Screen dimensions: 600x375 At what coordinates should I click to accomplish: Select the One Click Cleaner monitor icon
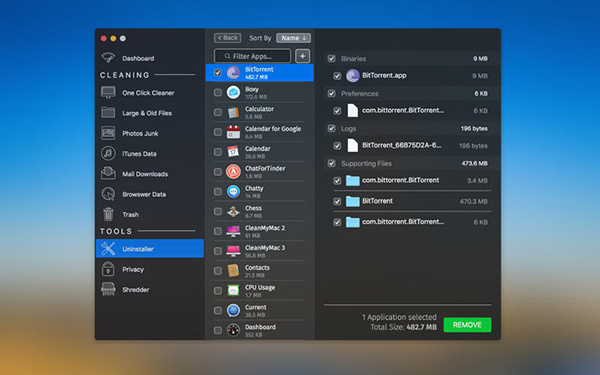108,93
